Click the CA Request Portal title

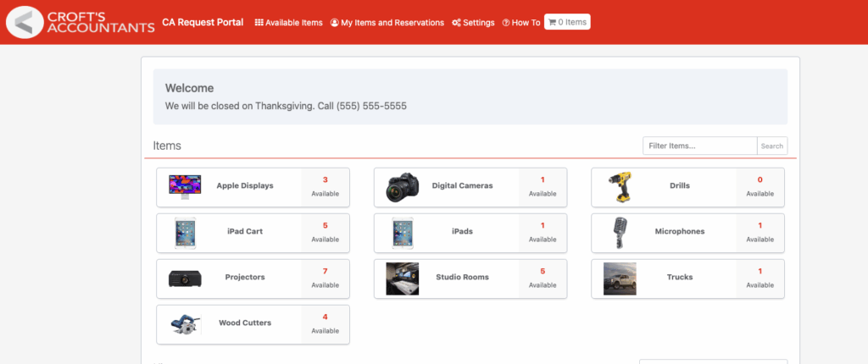click(x=203, y=23)
